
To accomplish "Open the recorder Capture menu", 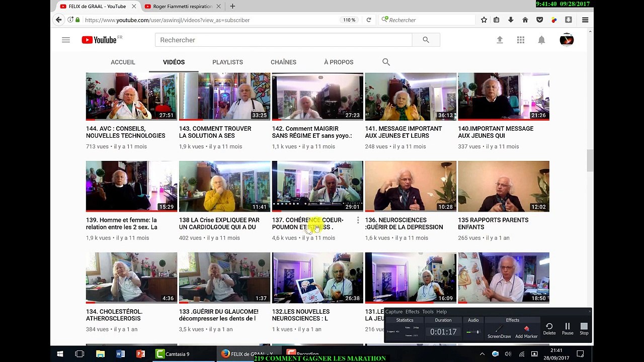I will click(394, 312).
